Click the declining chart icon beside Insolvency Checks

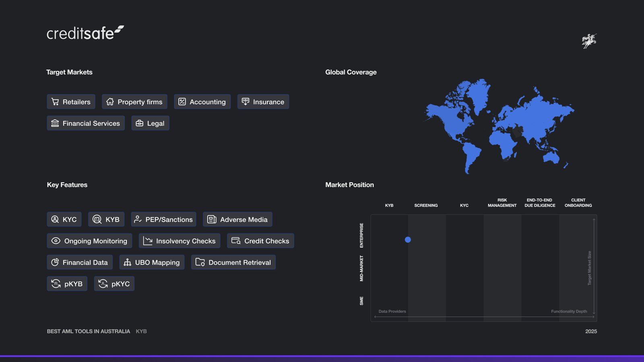pyautogui.click(x=148, y=241)
